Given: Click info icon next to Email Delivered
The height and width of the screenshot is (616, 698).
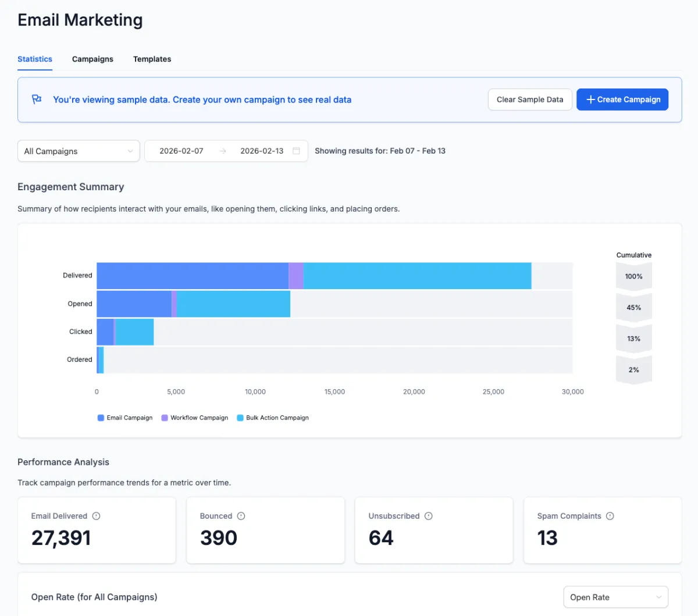Looking at the screenshot, I should [97, 516].
